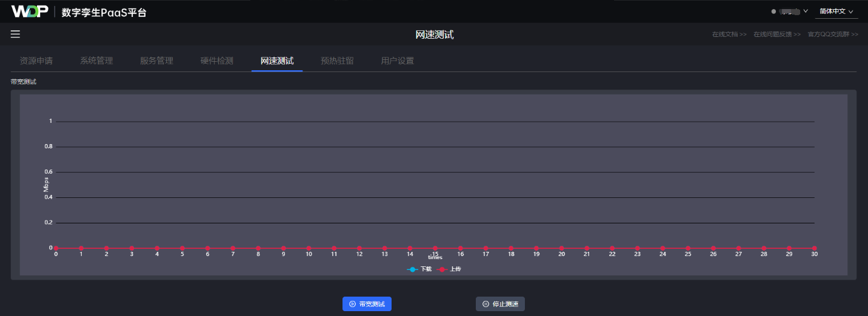Go to the 硬件检测 tab
The width and height of the screenshot is (868, 316).
(x=216, y=61)
